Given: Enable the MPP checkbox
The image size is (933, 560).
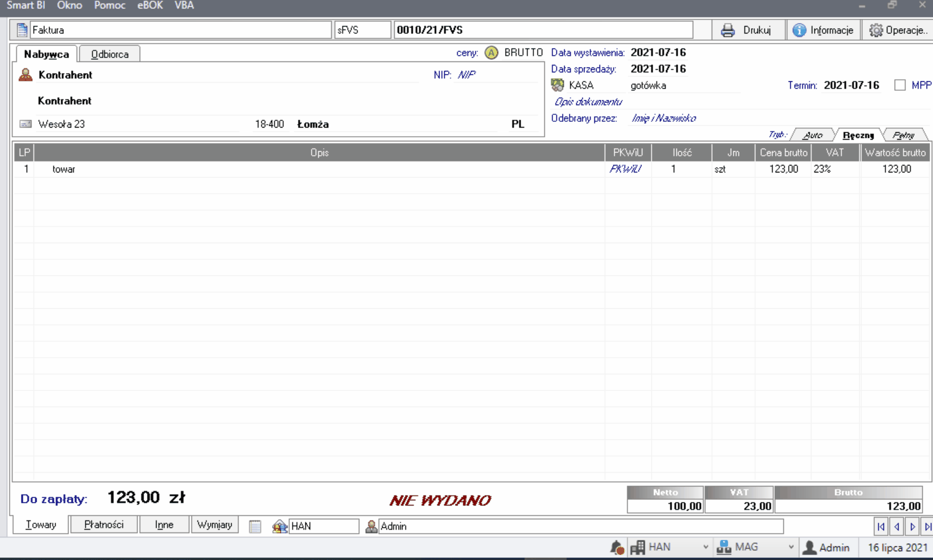Looking at the screenshot, I should pyautogui.click(x=900, y=85).
